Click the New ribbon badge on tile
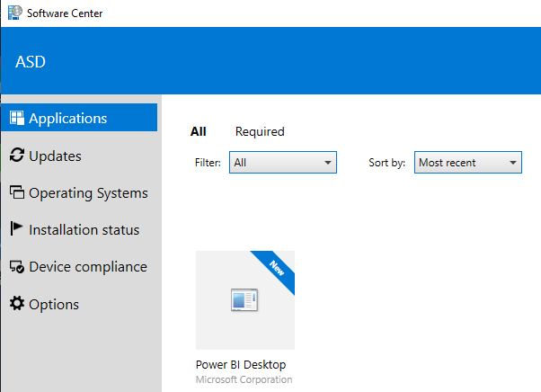The height and width of the screenshot is (392, 541). [277, 268]
